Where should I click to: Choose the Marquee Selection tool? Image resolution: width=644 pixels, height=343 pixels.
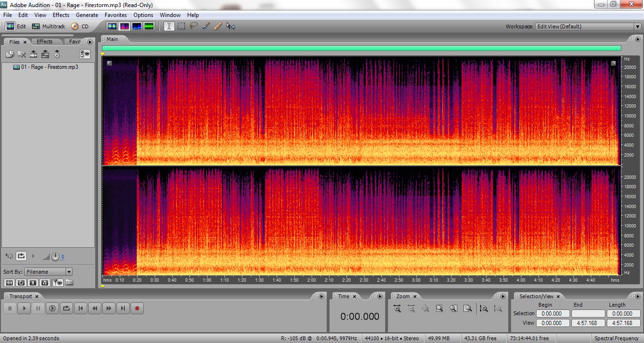pos(181,26)
